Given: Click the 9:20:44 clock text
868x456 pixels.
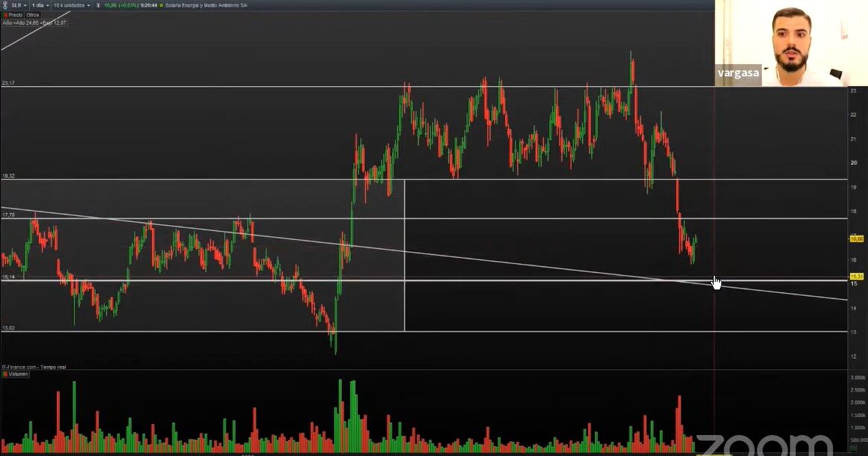Looking at the screenshot, I should pyautogui.click(x=149, y=5).
